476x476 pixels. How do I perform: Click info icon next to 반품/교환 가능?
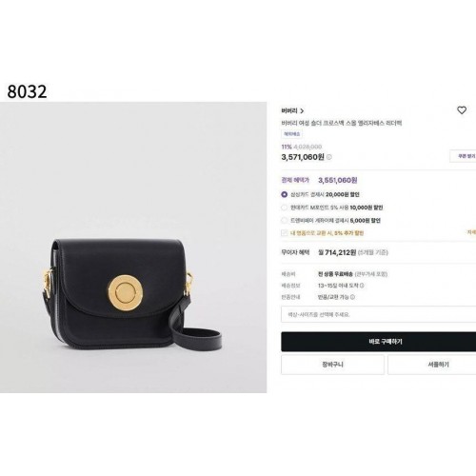352,297
